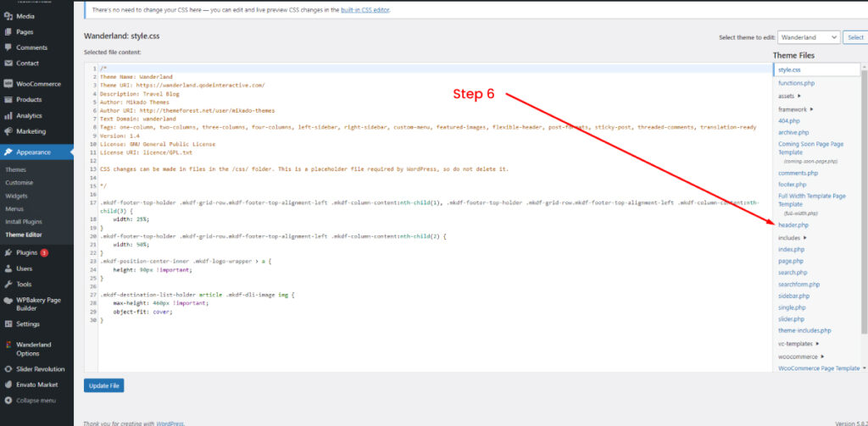Click the Collapse menu arrow icon
This screenshot has height=426, width=868.
[8, 400]
